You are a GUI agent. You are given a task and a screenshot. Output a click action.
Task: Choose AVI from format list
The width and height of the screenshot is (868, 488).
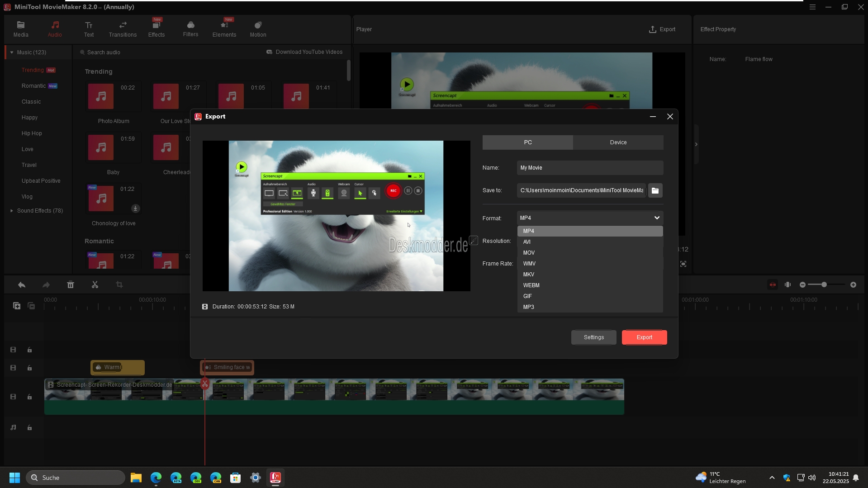[x=590, y=242]
